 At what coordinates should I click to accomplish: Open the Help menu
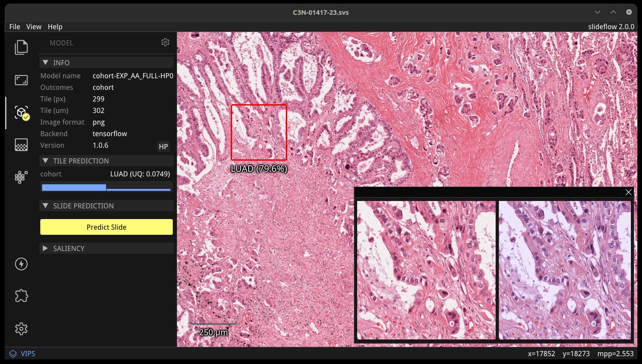(x=55, y=27)
